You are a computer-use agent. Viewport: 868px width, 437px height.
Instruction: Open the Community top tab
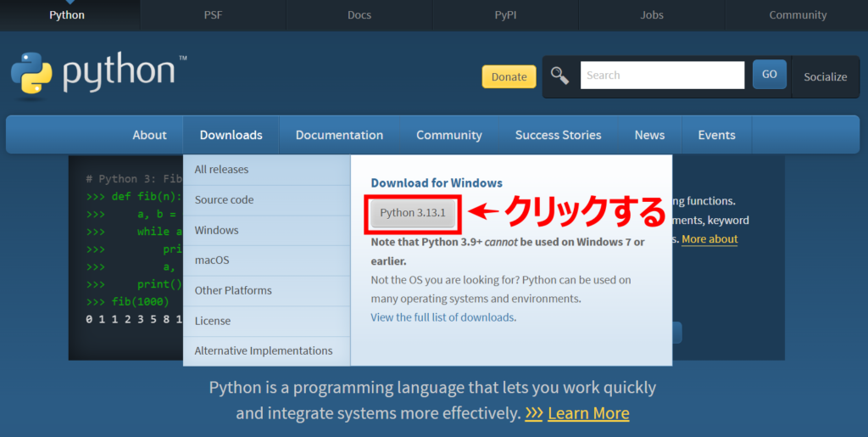(x=798, y=15)
